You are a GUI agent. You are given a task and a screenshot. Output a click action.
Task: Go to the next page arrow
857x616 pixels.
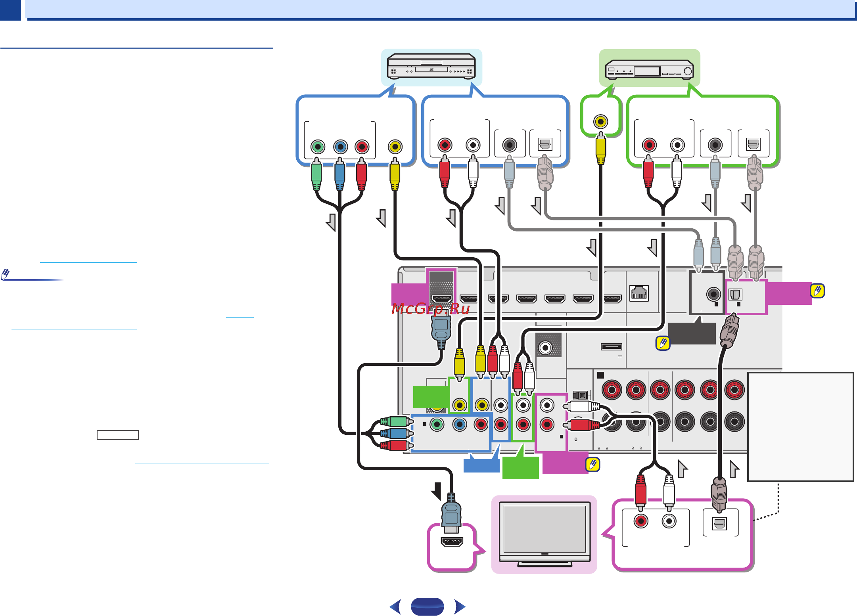click(x=460, y=606)
